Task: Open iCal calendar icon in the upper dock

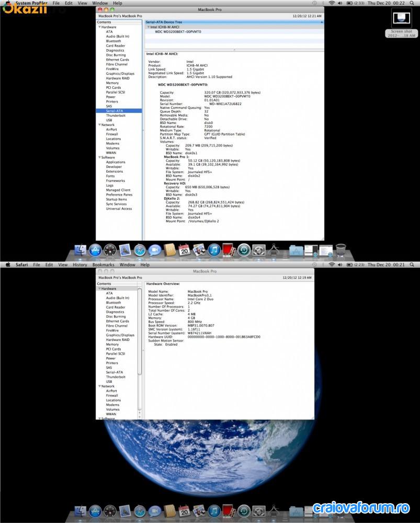Action: click(x=184, y=250)
